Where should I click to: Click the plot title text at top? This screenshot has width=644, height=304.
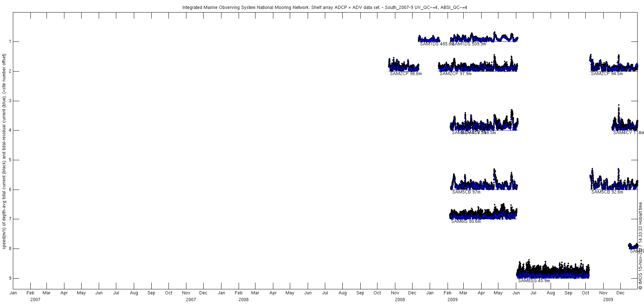pyautogui.click(x=325, y=7)
